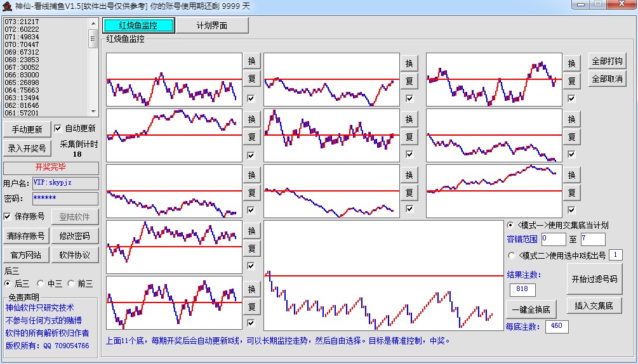Choose the 前三 radio option
Image resolution: width=638 pixels, height=364 pixels.
pos(72,283)
